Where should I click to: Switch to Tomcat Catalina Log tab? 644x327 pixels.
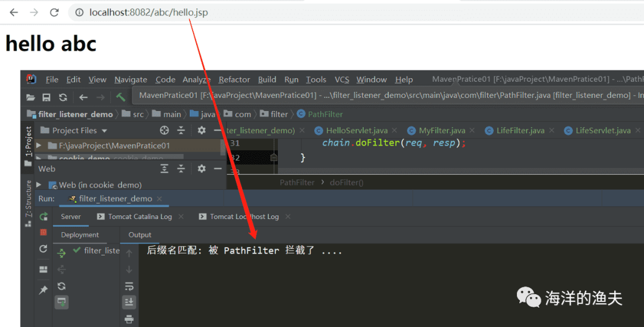click(135, 217)
